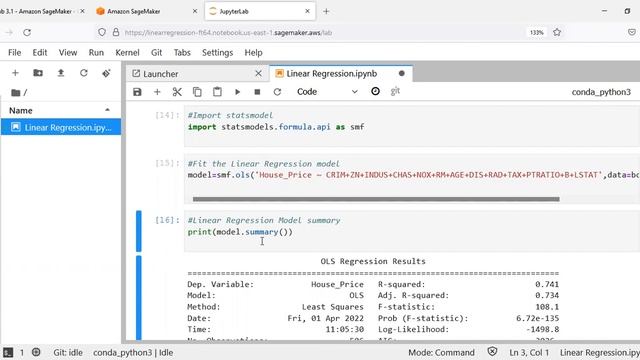Close the Launcher tab

[x=258, y=73]
